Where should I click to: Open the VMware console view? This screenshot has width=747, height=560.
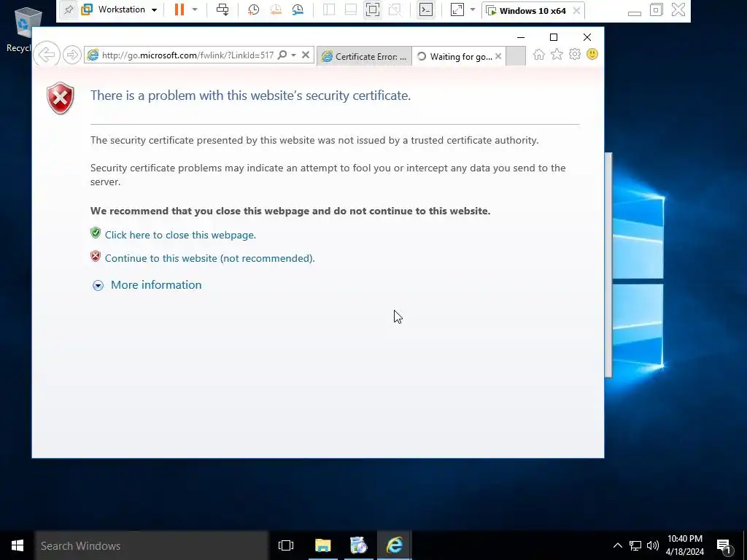click(x=426, y=10)
